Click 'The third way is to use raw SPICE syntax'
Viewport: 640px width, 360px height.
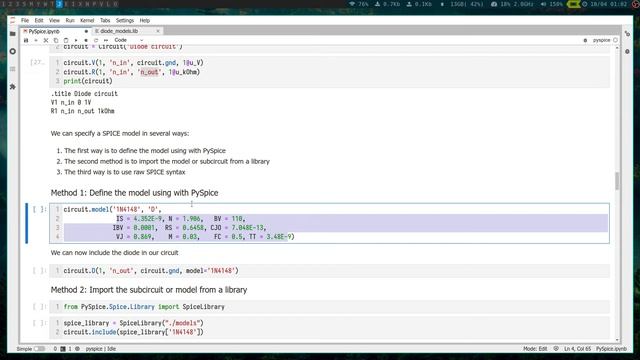click(124, 172)
